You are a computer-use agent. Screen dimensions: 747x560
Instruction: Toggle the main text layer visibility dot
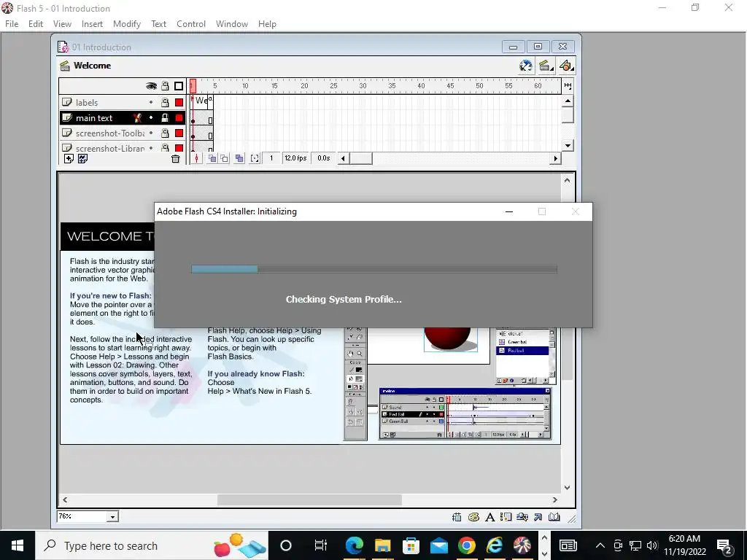tap(151, 117)
